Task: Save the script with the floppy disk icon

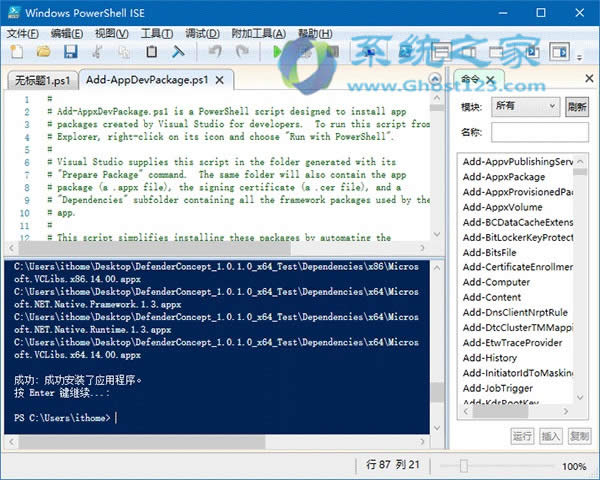Action: (70, 51)
